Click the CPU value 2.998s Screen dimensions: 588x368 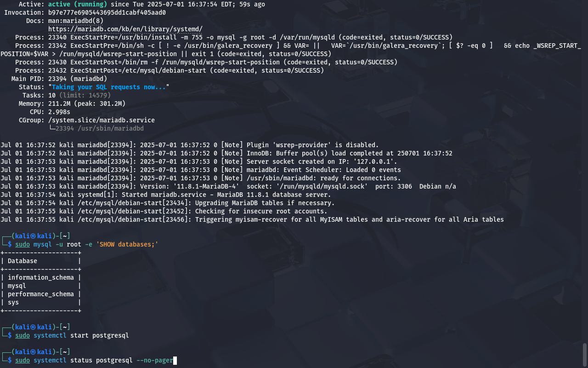pyautogui.click(x=59, y=112)
